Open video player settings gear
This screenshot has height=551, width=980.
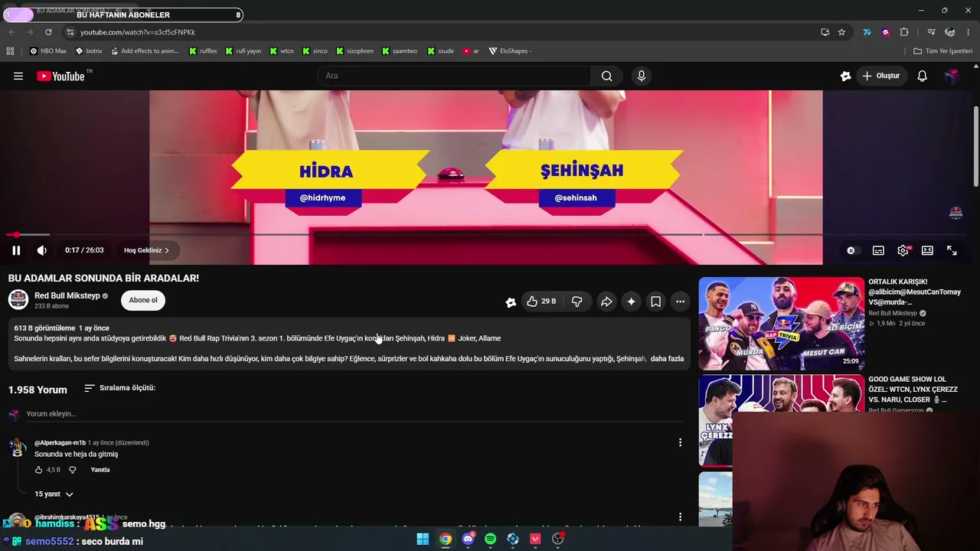click(x=903, y=250)
